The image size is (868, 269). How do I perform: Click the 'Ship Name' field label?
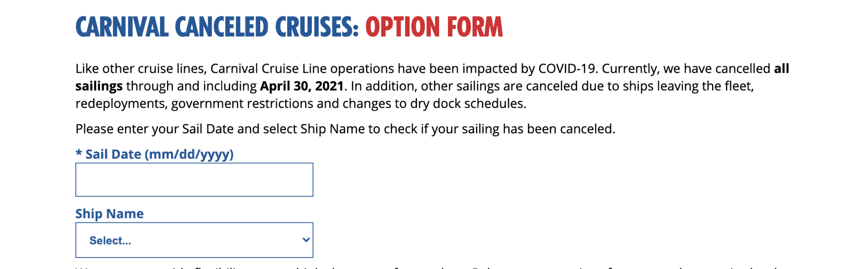109,214
